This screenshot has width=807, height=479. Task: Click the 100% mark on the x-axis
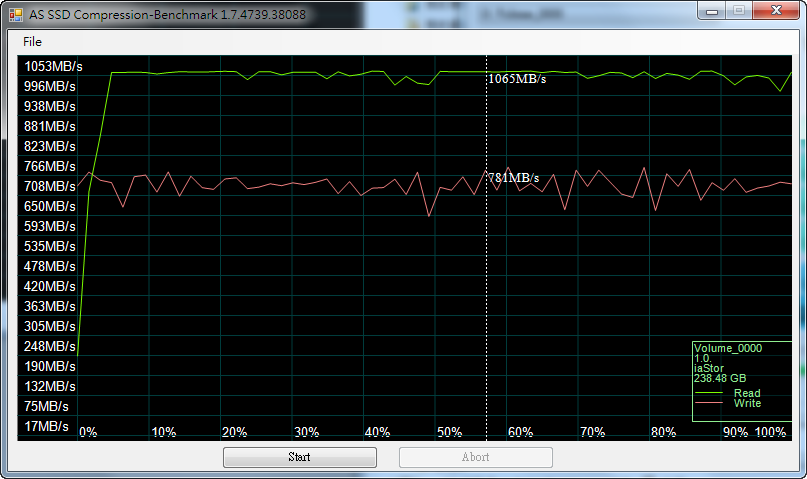click(x=771, y=432)
